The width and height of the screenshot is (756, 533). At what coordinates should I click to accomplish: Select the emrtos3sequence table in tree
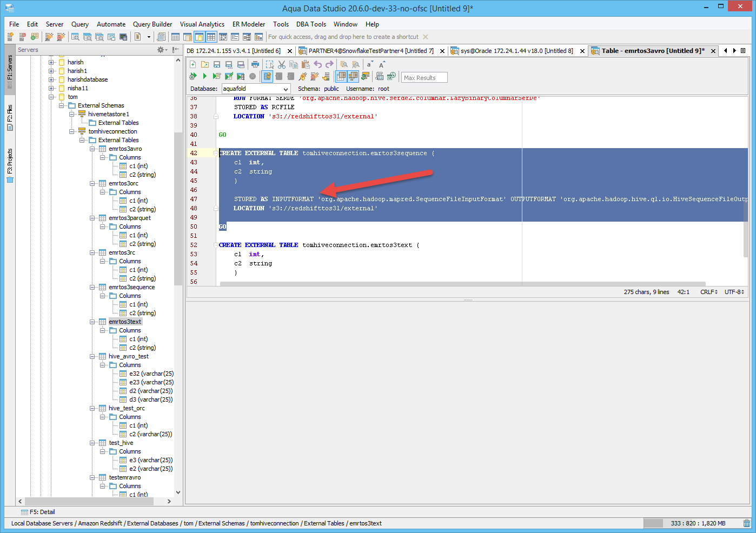(132, 287)
